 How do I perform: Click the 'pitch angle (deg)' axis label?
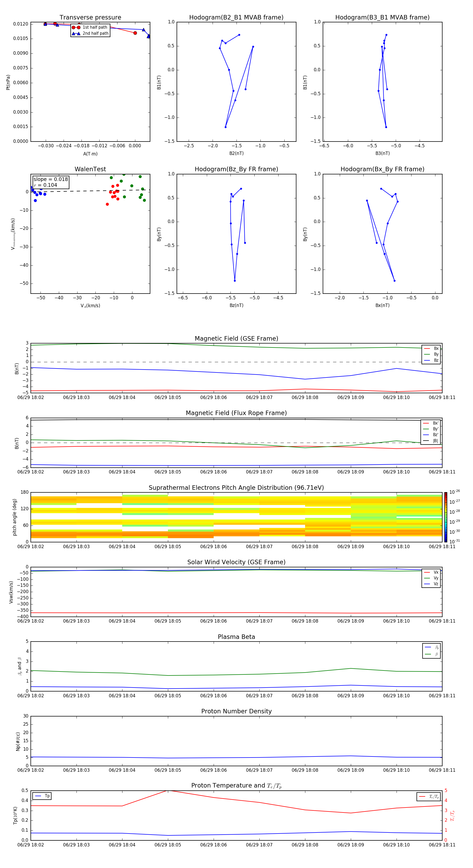(14, 517)
